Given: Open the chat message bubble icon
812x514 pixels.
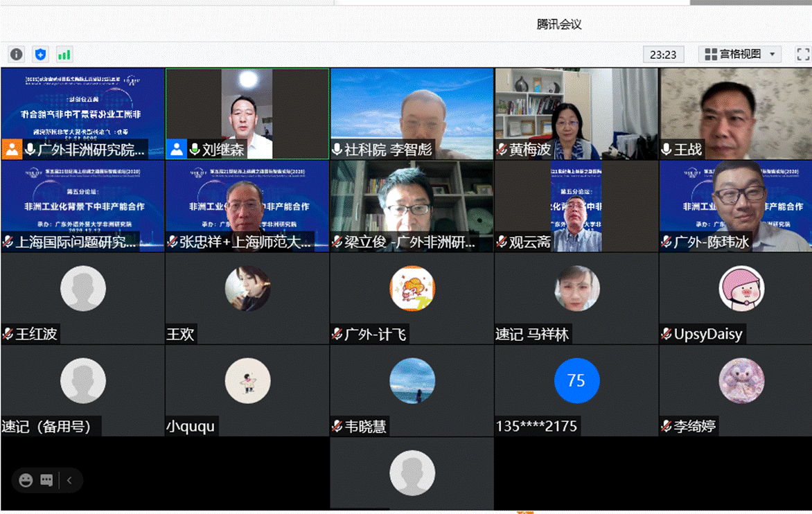Looking at the screenshot, I should pyautogui.click(x=46, y=480).
